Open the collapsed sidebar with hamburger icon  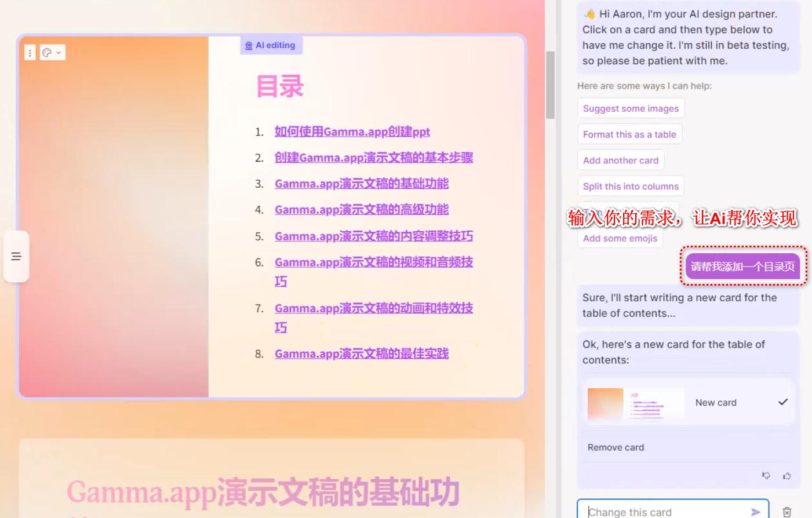pyautogui.click(x=16, y=256)
